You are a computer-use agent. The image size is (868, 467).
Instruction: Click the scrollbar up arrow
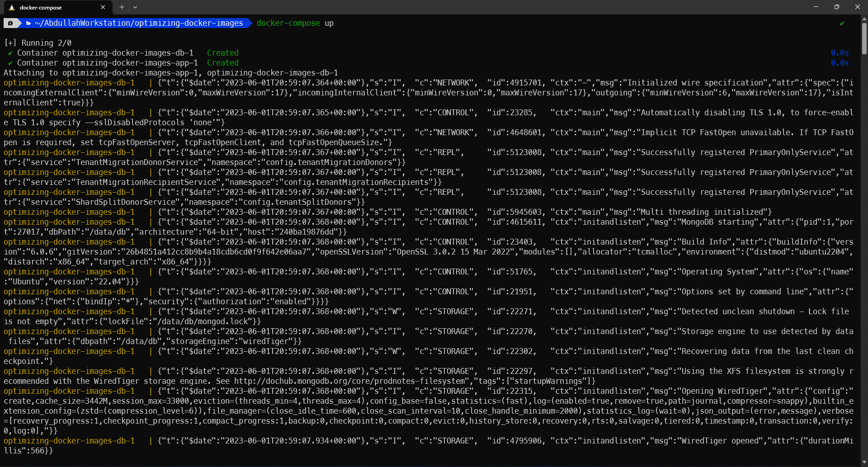tap(864, 19)
